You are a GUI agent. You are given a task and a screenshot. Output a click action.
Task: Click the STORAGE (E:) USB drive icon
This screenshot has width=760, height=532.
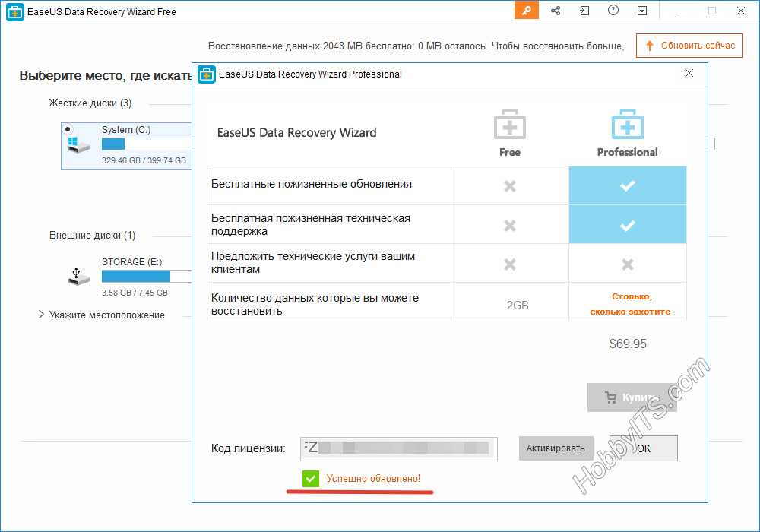point(78,277)
